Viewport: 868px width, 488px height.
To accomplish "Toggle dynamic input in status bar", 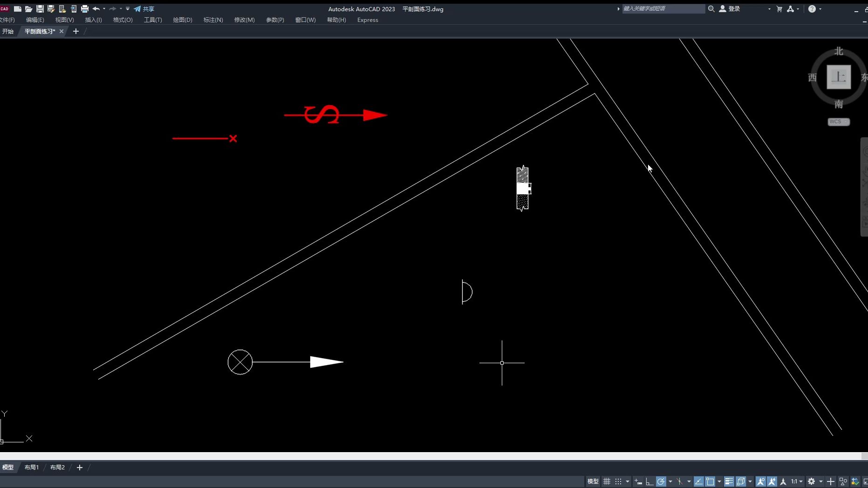I will pos(638,481).
